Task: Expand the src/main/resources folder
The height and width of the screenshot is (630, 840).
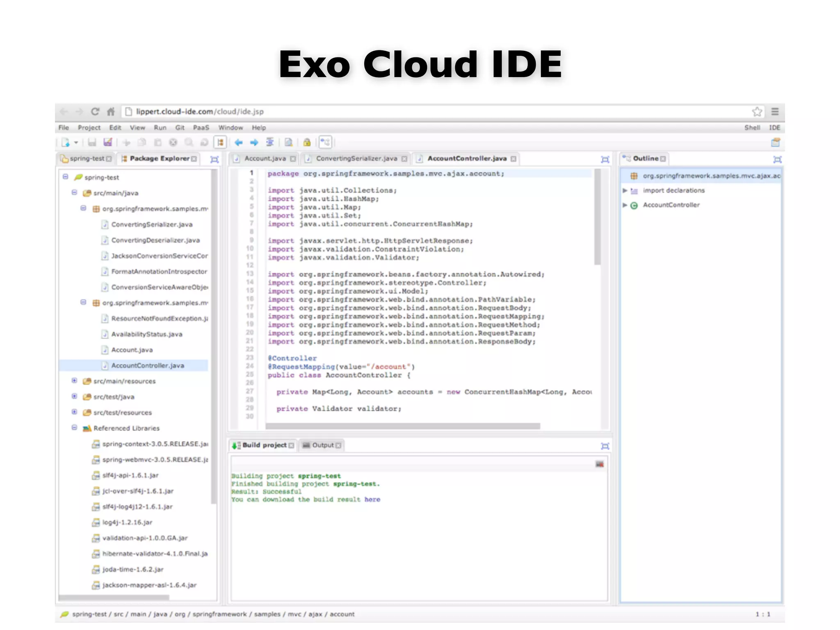Action: (74, 381)
